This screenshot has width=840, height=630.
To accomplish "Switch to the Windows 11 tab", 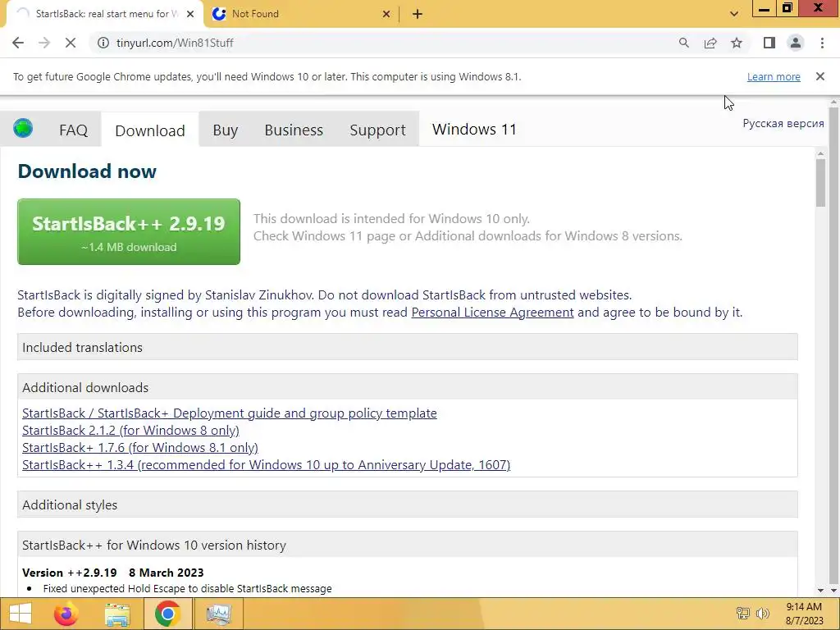I will 474,129.
